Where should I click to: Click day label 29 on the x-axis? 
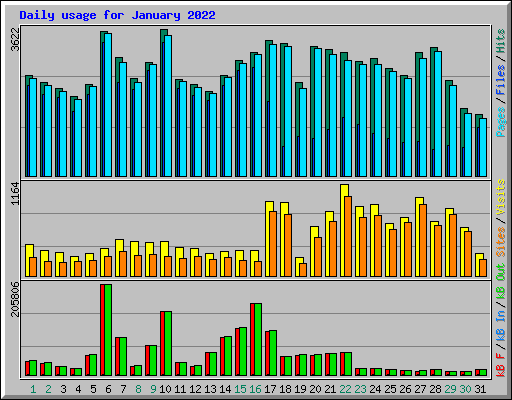pyautogui.click(x=450, y=389)
